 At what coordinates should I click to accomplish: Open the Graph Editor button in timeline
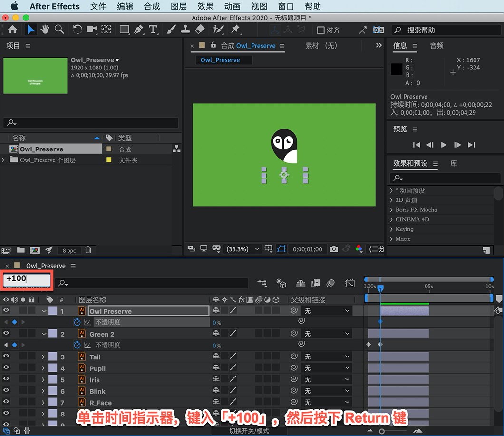(350, 283)
